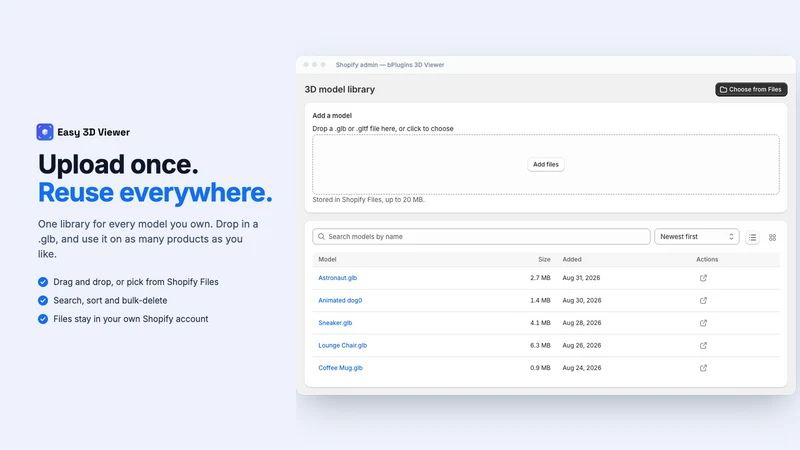
Task: Expand the Newest first sort dropdown
Action: (x=696, y=237)
